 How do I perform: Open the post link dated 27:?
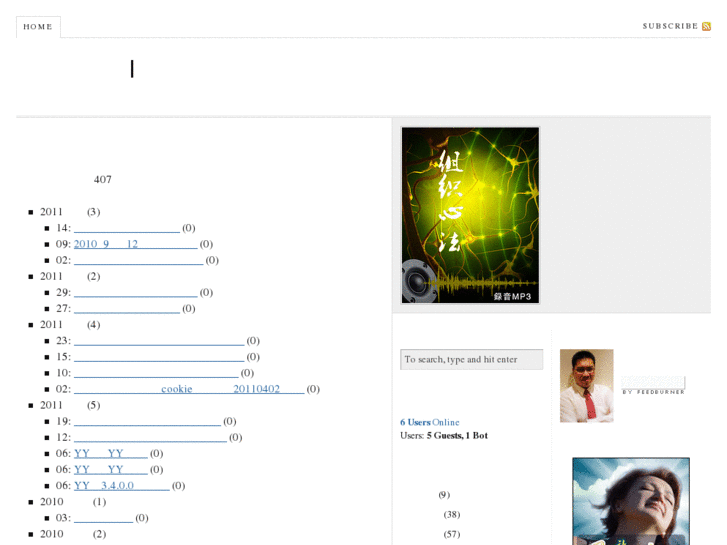click(127, 308)
